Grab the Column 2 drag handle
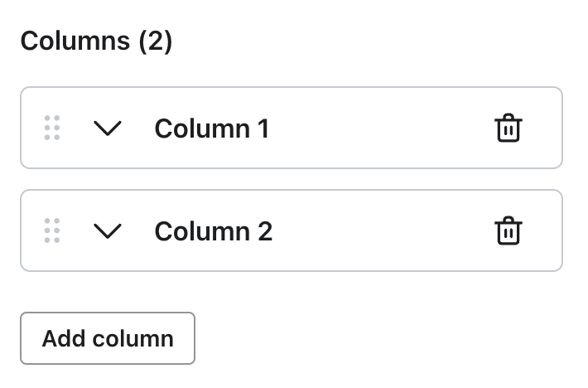The height and width of the screenshot is (388, 588). point(51,231)
